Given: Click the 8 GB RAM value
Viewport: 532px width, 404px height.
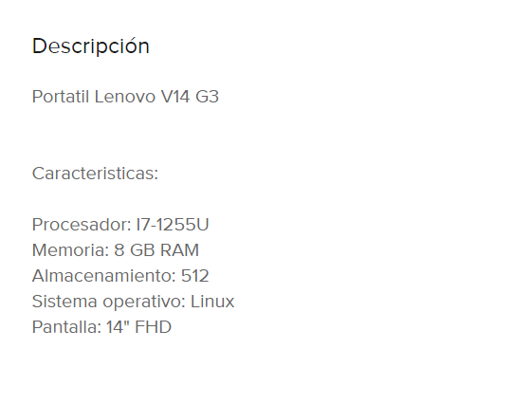Looking at the screenshot, I should point(156,250).
